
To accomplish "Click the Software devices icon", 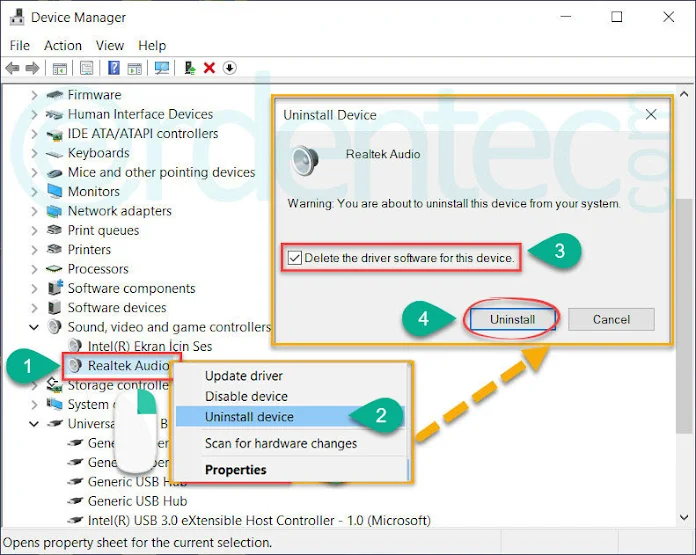I will pyautogui.click(x=55, y=307).
